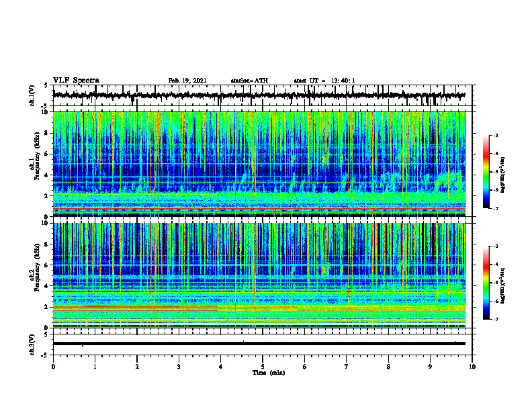Click the "-7" tick on ch.2 color bar
The height and width of the screenshot is (411, 532).
[496, 319]
